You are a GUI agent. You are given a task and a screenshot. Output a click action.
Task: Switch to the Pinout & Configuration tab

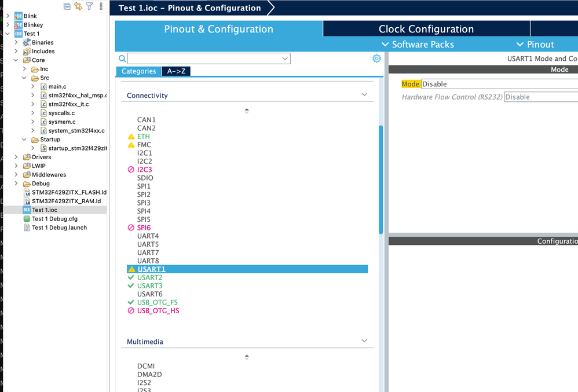pyautogui.click(x=218, y=29)
